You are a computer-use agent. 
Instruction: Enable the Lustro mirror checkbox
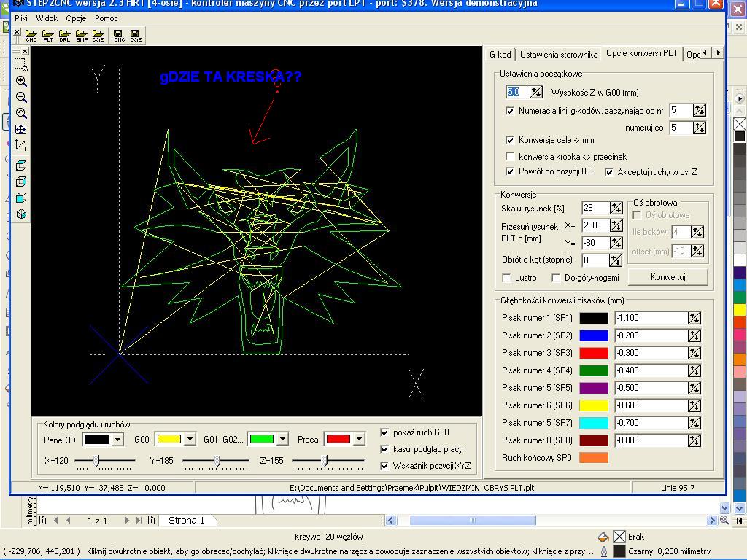(x=506, y=278)
